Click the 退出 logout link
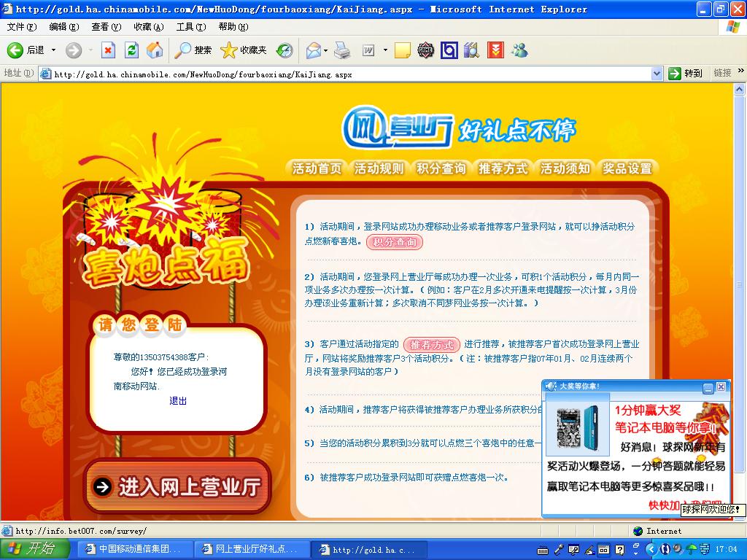Viewport: 747px width, 560px height. pyautogui.click(x=178, y=401)
